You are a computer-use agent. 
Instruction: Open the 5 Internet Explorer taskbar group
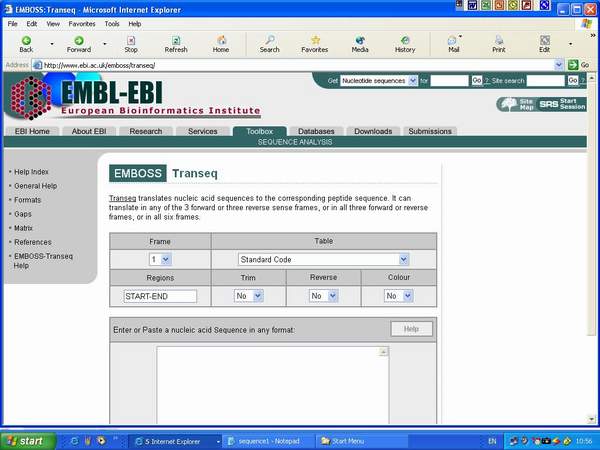[175, 441]
